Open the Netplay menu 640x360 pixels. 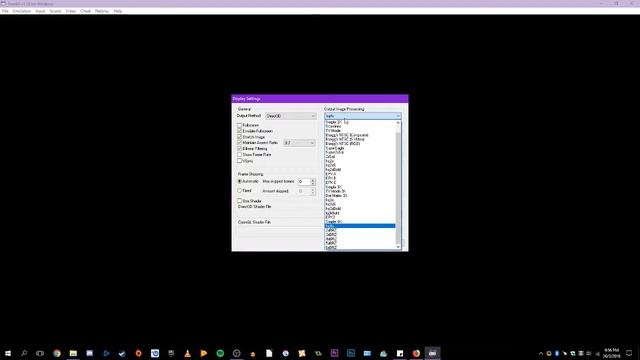pos(102,11)
